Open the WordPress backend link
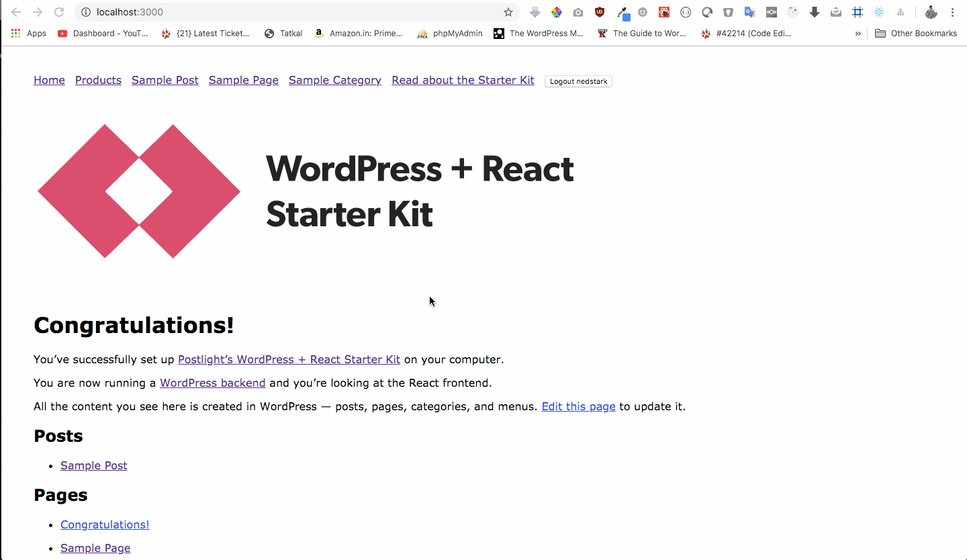Screen dimensions: 967x560 point(212,383)
